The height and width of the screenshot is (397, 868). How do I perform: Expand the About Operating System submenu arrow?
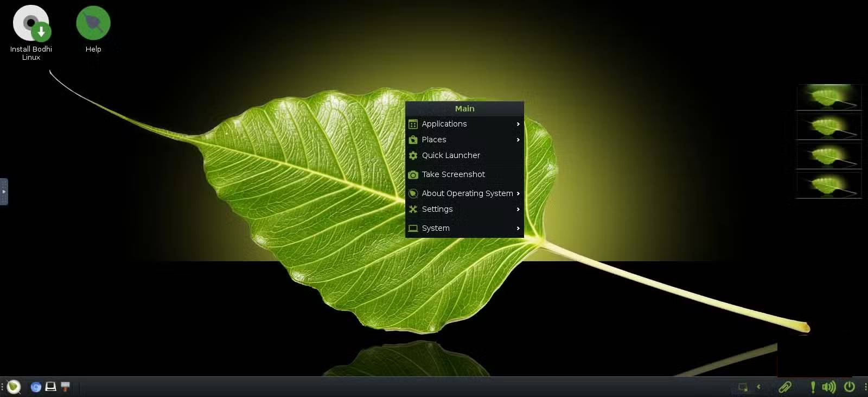click(x=518, y=193)
